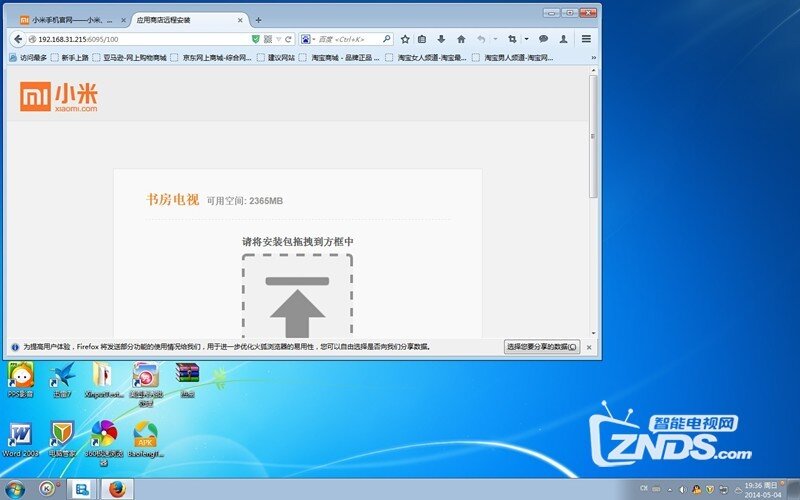Go to the home page icon
The height and width of the screenshot is (500, 800).
coord(461,39)
